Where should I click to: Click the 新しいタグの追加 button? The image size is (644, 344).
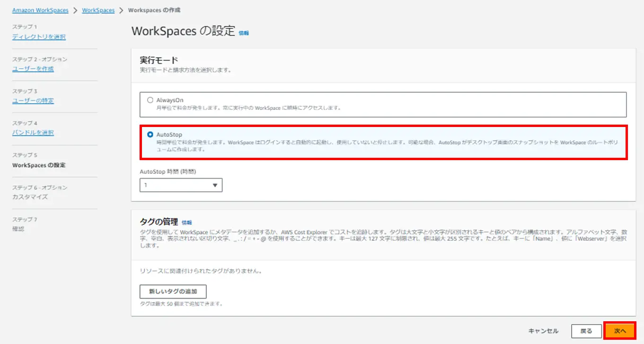173,291
